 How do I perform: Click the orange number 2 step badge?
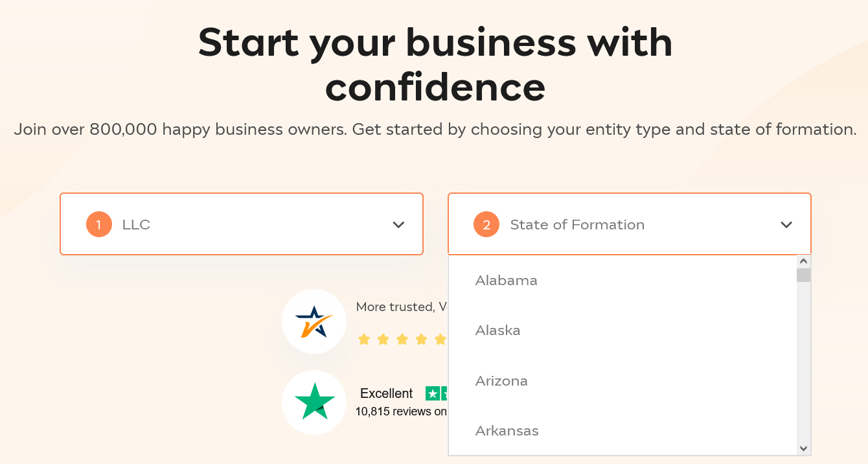tap(486, 224)
